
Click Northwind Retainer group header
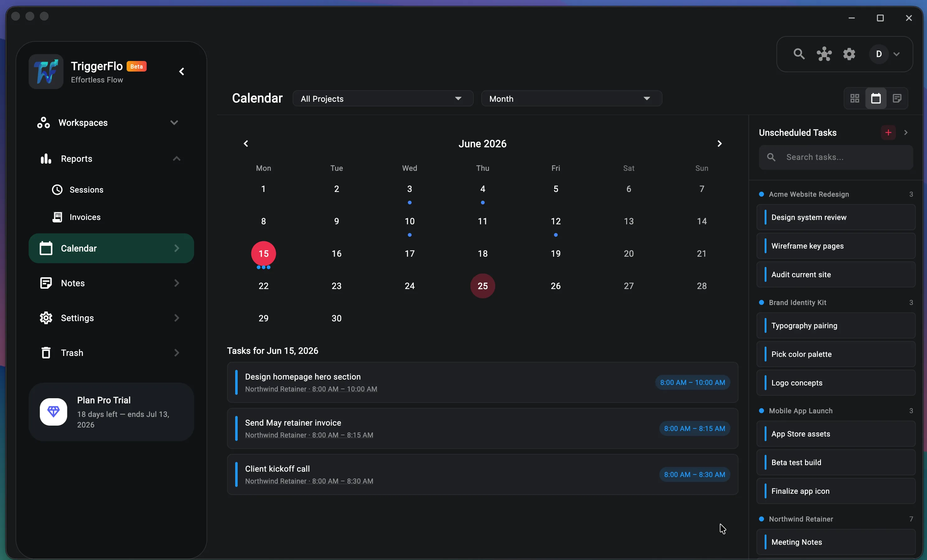tap(836, 519)
